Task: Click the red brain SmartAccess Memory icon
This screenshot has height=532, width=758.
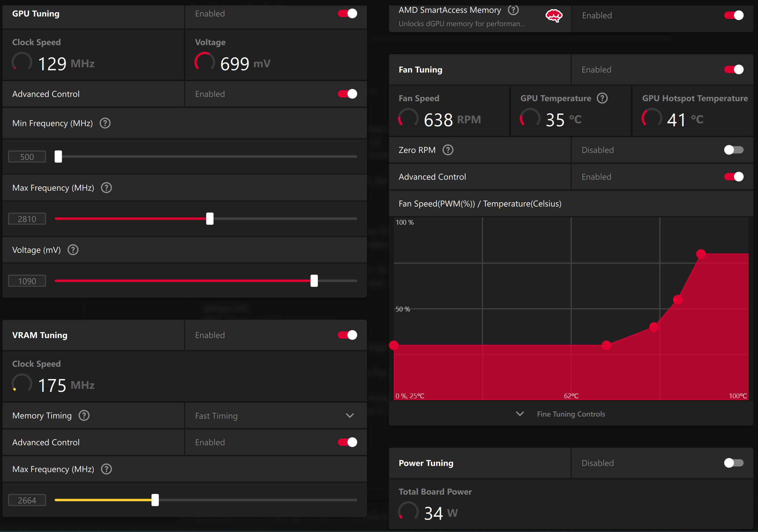Action: (x=554, y=16)
